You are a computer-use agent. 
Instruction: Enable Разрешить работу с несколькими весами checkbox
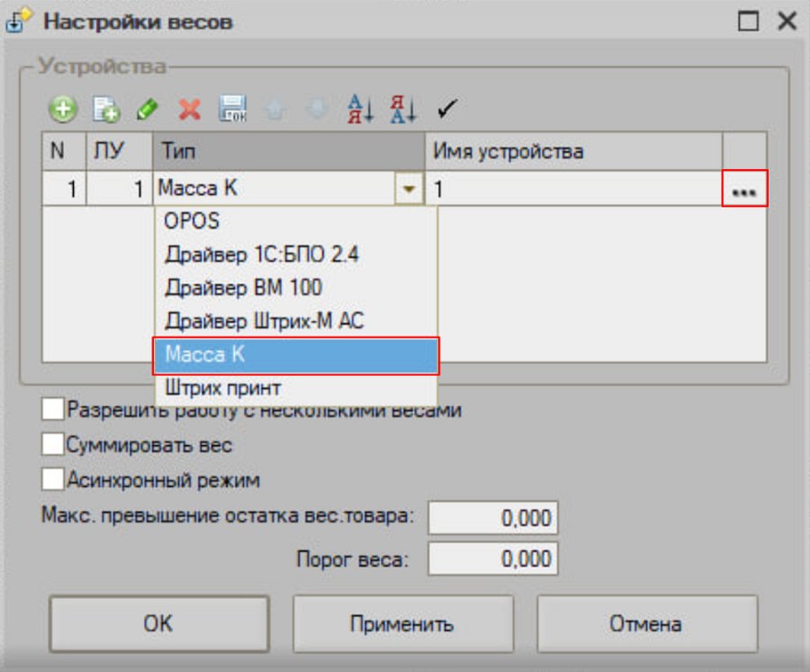(x=53, y=409)
